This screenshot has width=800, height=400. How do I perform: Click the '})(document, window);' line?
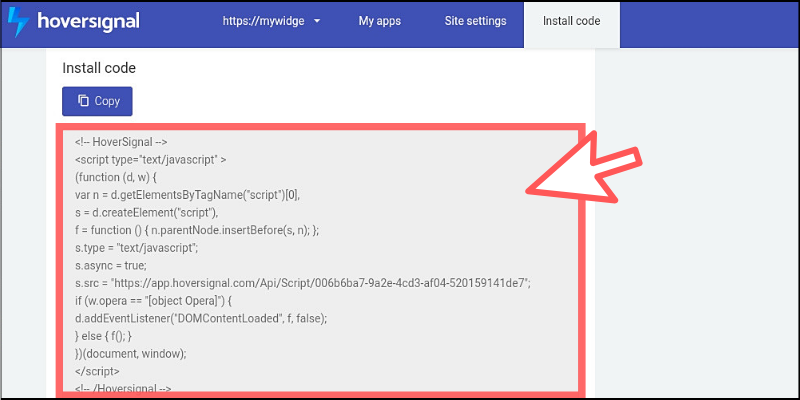click(131, 354)
